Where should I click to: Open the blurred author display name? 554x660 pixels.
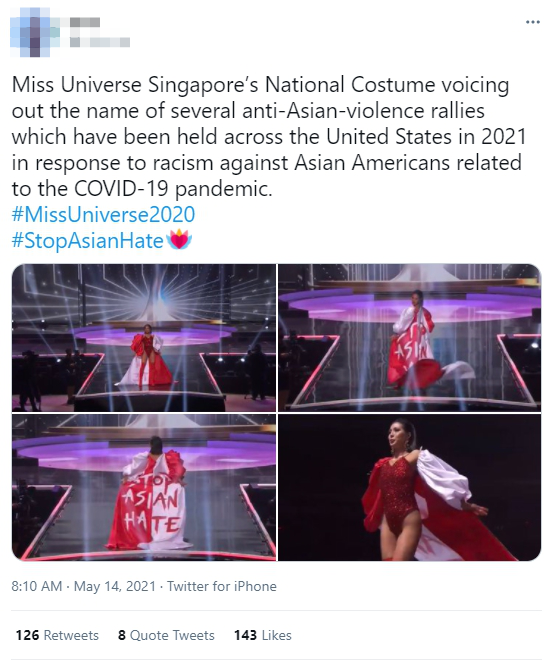pos(85,22)
